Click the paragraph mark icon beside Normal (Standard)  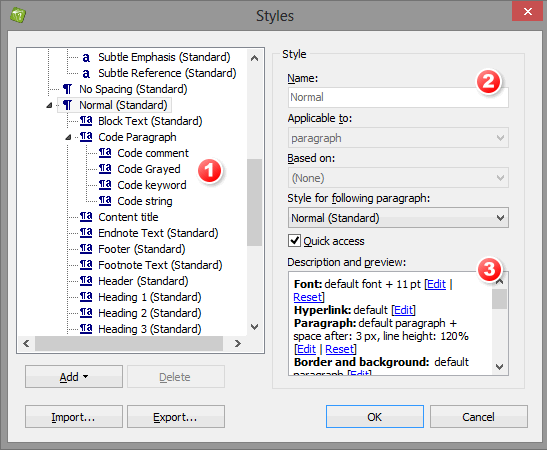coord(67,105)
